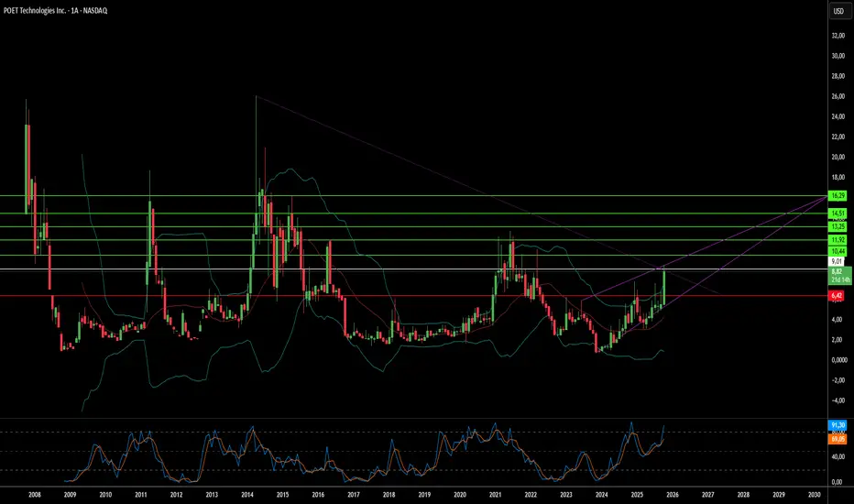
Task: Click the 2018 year on time axis
Action: (x=389, y=495)
